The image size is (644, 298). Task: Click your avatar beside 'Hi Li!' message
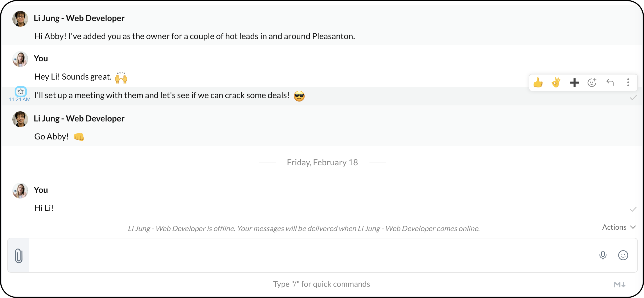click(20, 191)
